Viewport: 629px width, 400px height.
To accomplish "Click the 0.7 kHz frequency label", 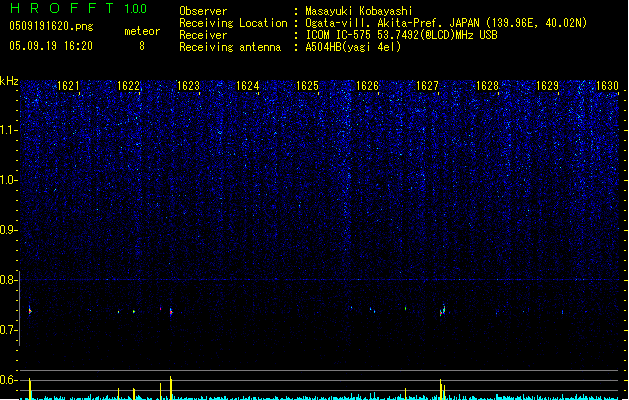I will pyautogui.click(x=9, y=330).
